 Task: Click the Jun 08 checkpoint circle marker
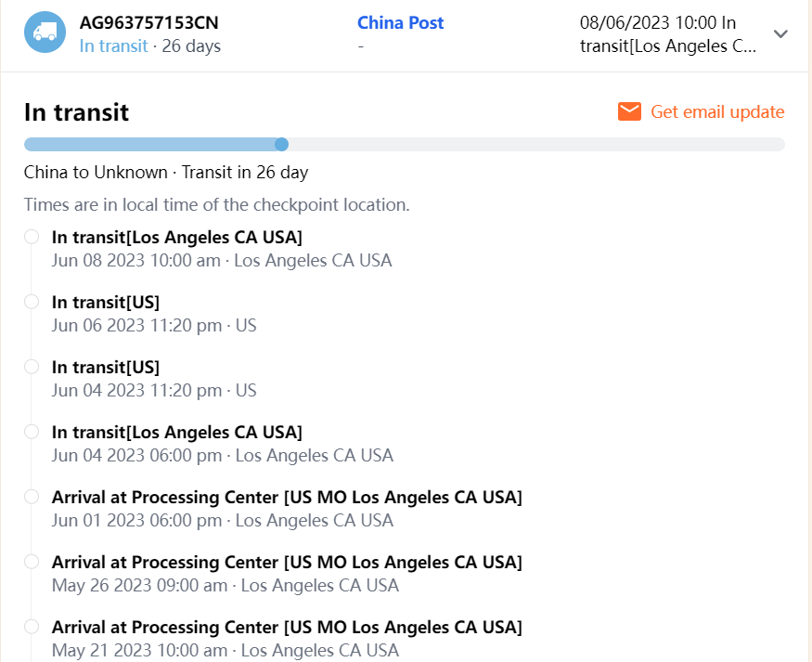pos(32,237)
